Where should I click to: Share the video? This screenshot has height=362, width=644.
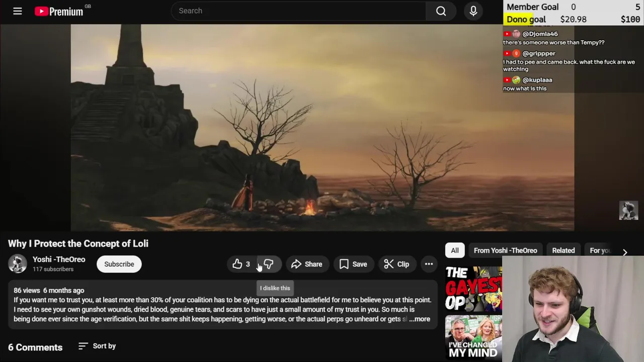coord(306,264)
